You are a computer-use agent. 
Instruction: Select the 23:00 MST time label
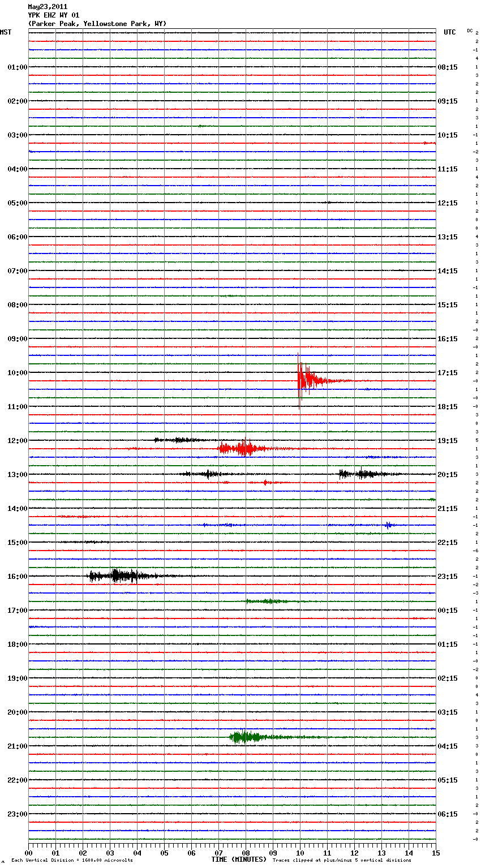(18, 814)
